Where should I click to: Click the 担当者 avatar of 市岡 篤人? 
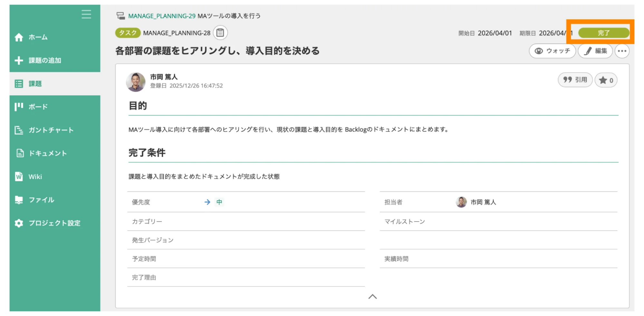[461, 202]
